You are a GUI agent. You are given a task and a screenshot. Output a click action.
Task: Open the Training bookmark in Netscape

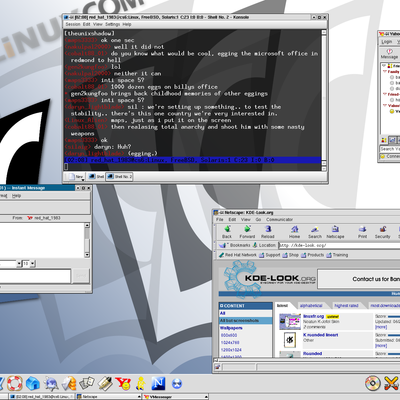pos(337,255)
